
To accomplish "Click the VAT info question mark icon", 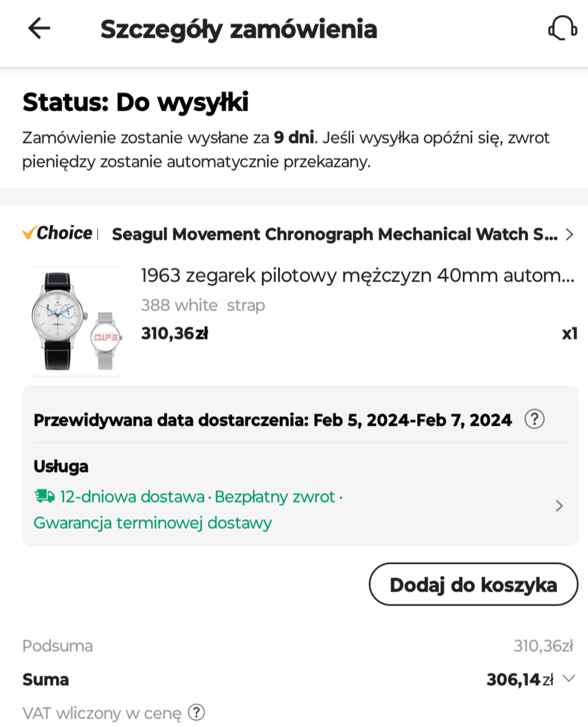I will (196, 712).
